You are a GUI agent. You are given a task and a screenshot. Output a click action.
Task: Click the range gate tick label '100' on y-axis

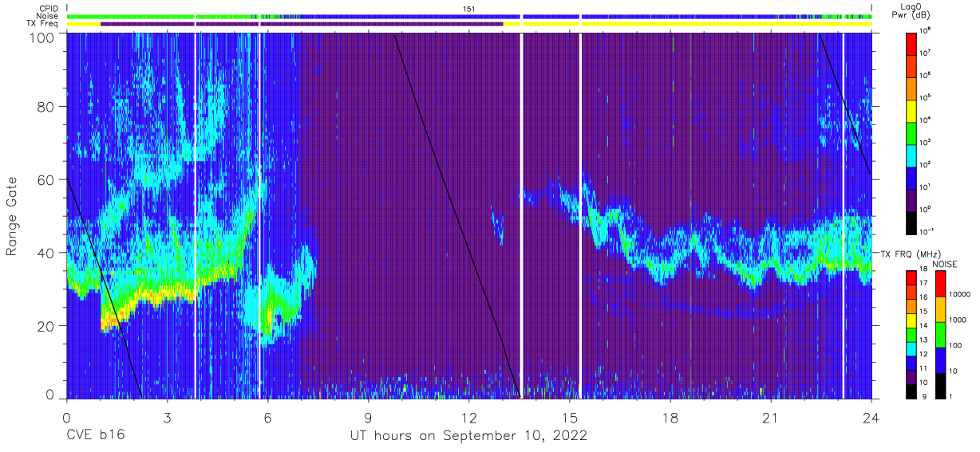(x=44, y=37)
